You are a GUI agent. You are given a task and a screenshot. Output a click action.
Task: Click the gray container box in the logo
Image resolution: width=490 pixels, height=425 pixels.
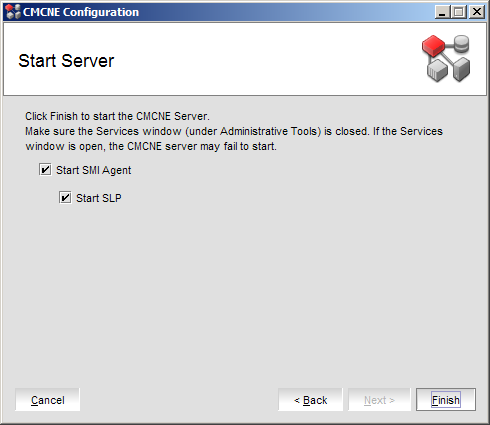pos(437,70)
